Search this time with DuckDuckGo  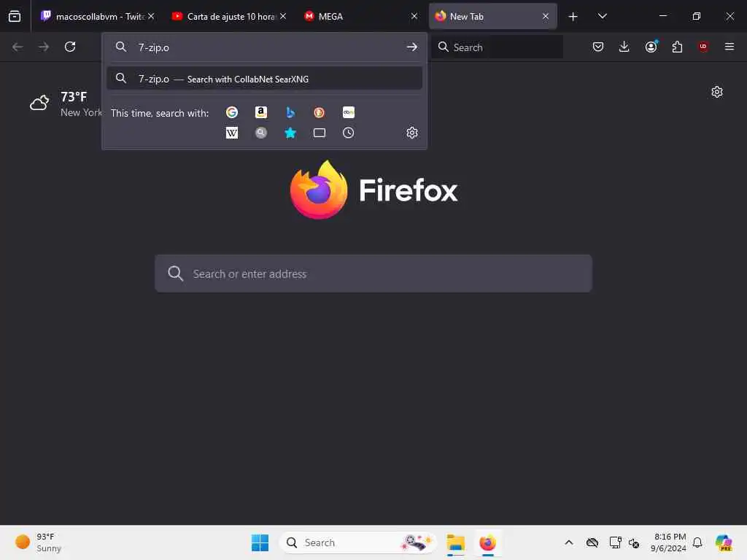[x=320, y=112]
